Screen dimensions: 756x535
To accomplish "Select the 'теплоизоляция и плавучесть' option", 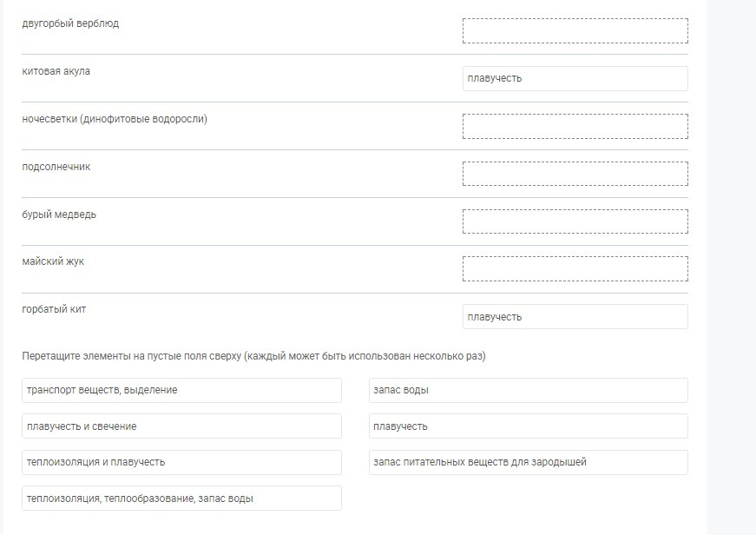I will (181, 462).
